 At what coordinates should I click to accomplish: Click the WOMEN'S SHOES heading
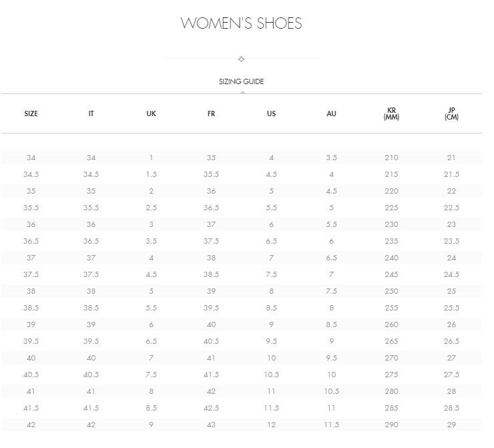pos(242,23)
